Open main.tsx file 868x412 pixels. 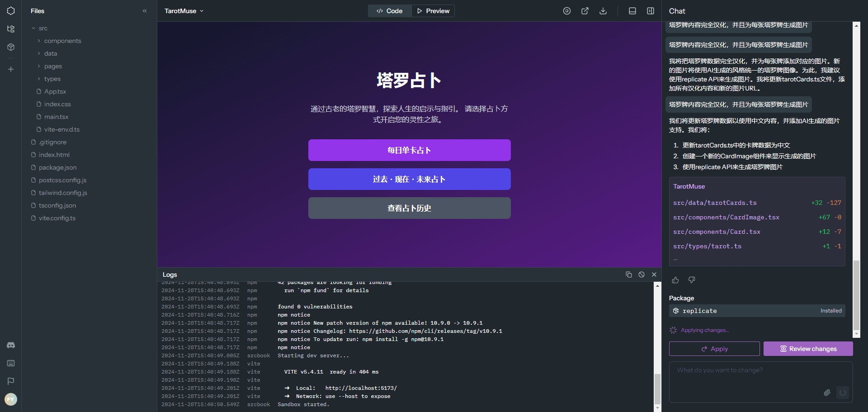tap(56, 117)
